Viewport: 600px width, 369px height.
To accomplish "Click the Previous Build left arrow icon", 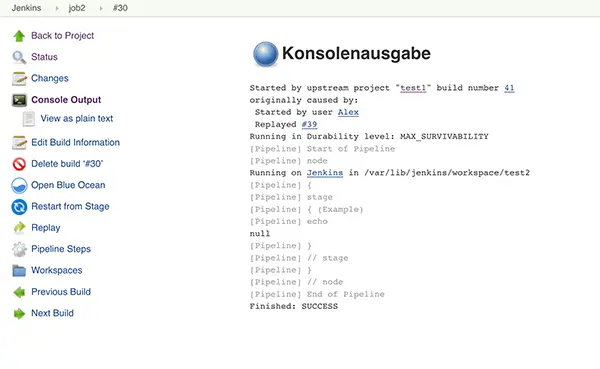I will pos(19,292).
